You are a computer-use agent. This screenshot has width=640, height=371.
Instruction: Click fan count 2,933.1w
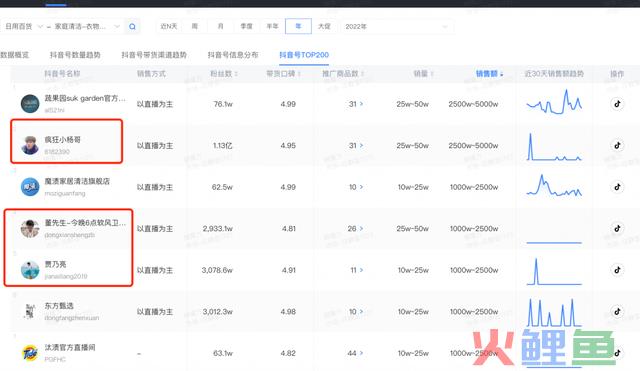218,229
